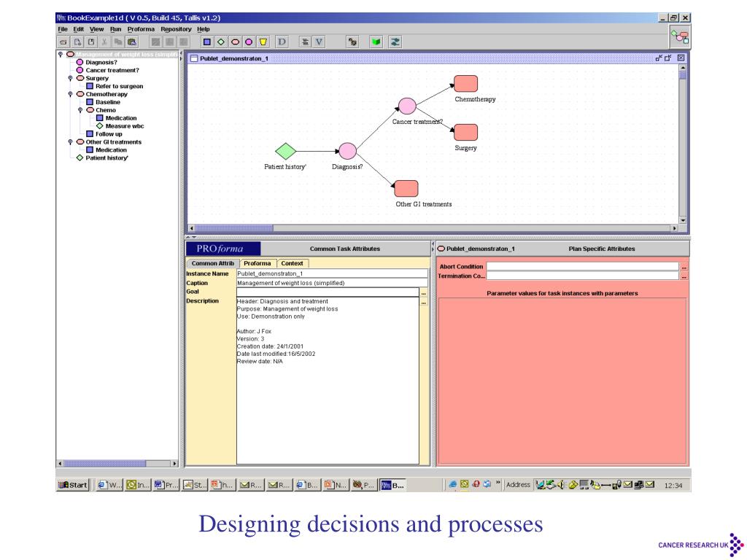Select Measure wbc in the task tree
Screen dimensions: 747x560
[x=123, y=126]
